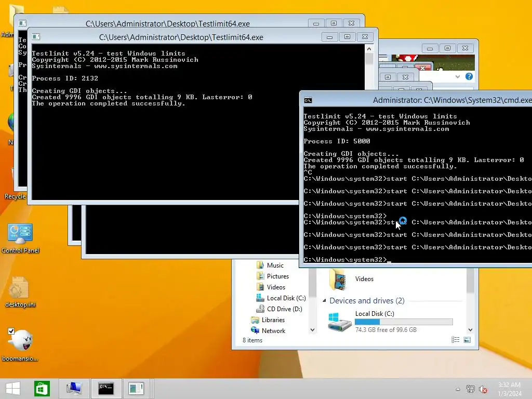Click the "8 items" status text
Viewport: 532px width, 399px height.
pyautogui.click(x=252, y=340)
